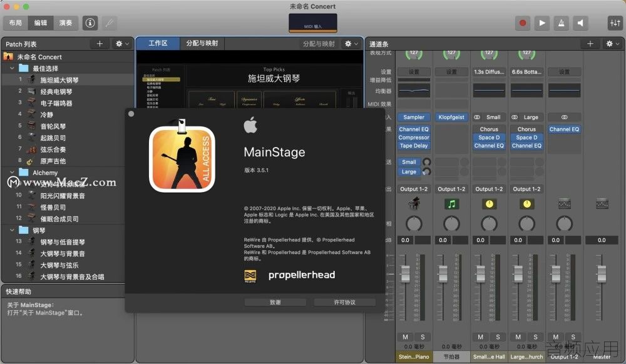Collapse the Alchemy folder chevron

[x=12, y=173]
